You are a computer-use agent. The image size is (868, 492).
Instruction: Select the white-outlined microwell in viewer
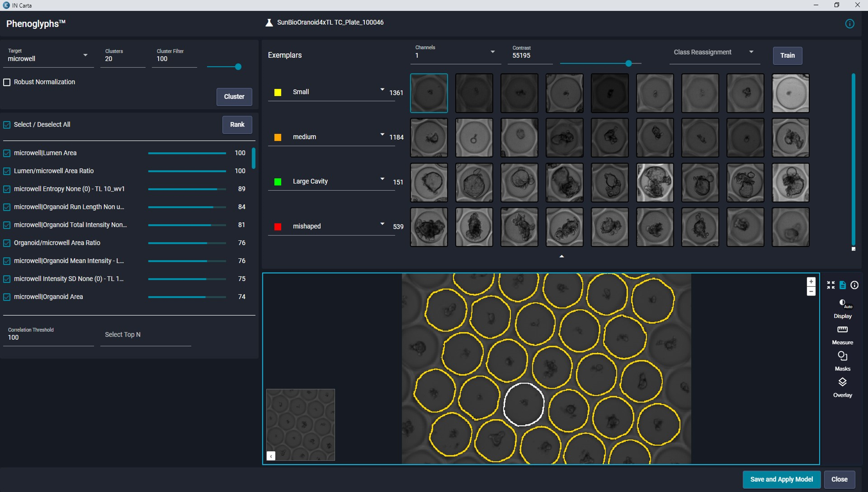[524, 405]
